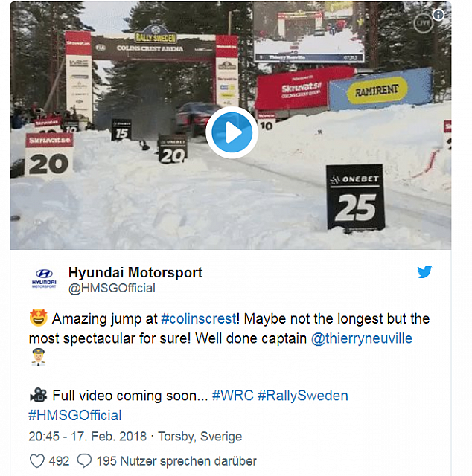Viewport: 472px width, 476px height.
Task: Open the @thierryneuville mention
Action: point(361,338)
